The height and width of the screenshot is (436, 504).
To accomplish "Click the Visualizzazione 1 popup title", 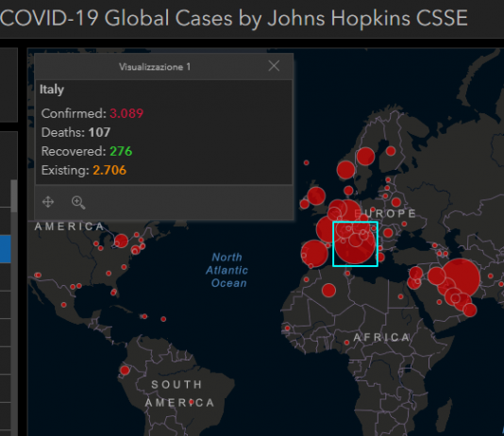I will click(155, 67).
